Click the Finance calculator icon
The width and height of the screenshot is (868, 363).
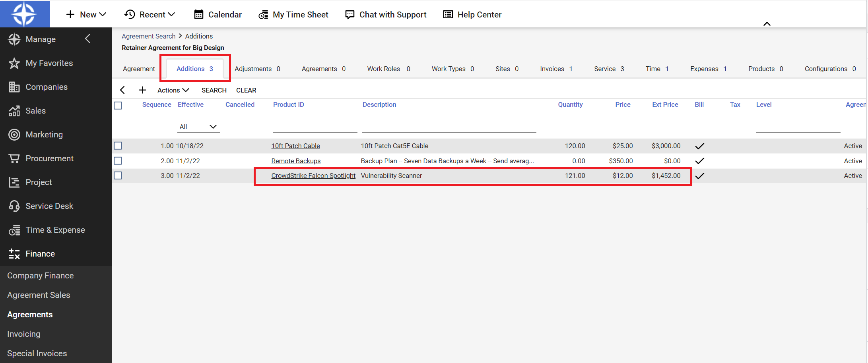point(14,254)
